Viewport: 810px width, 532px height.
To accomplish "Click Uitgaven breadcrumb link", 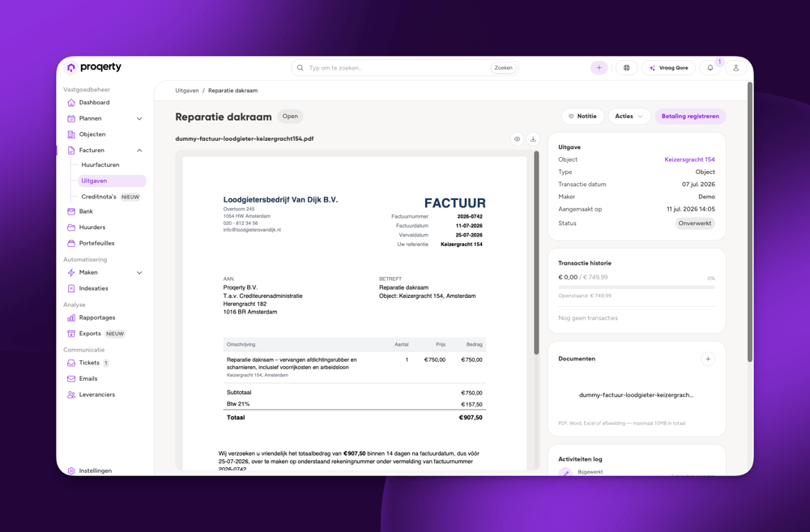I will click(187, 91).
